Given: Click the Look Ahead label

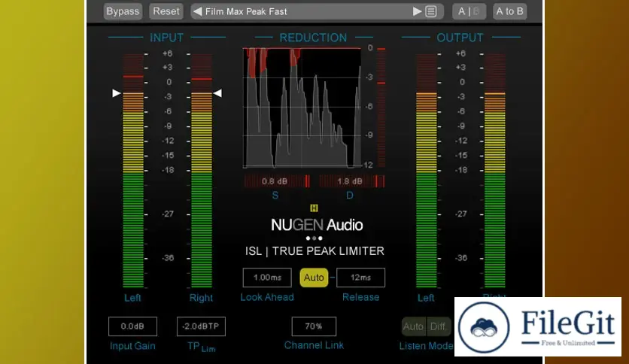Looking at the screenshot, I should coord(267,297).
